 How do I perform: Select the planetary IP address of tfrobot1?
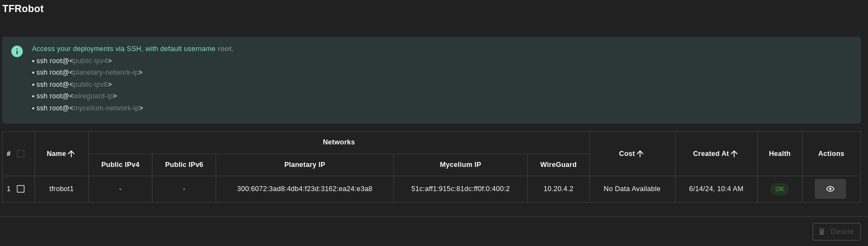[x=305, y=189]
